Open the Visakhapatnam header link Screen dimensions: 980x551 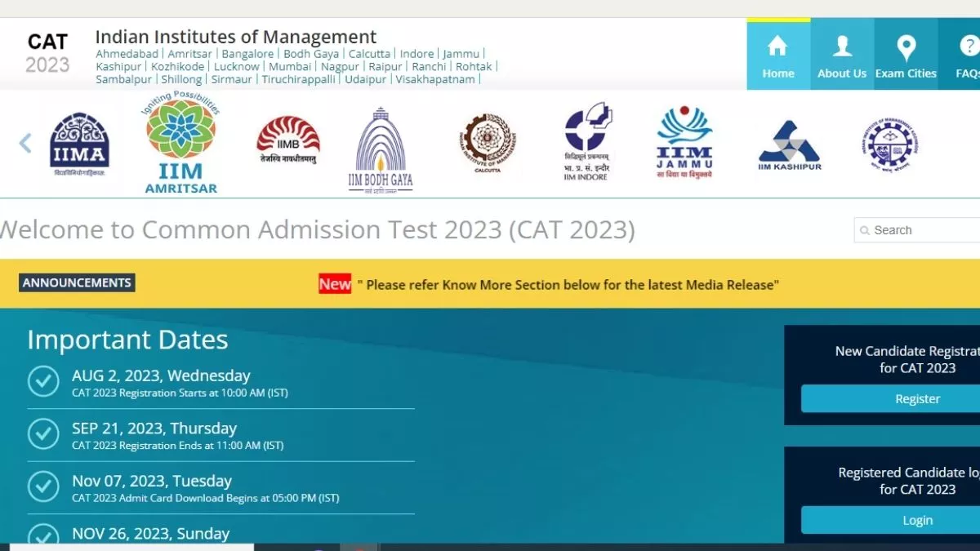[435, 79]
